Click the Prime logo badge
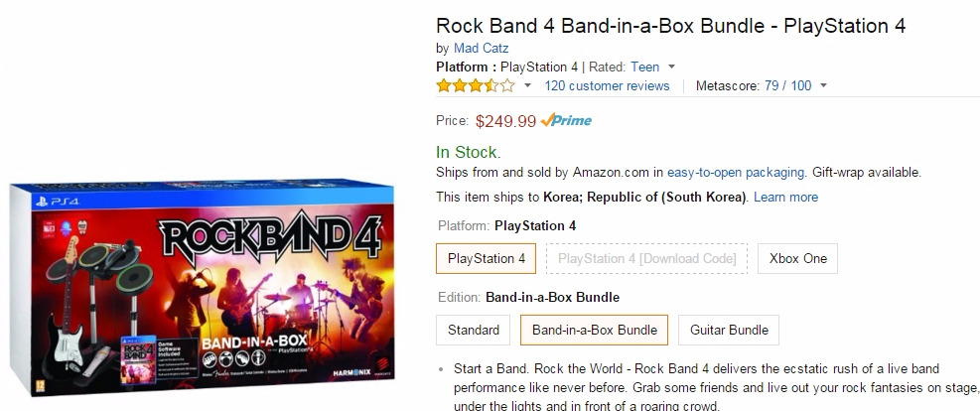980x411 pixels. (566, 121)
